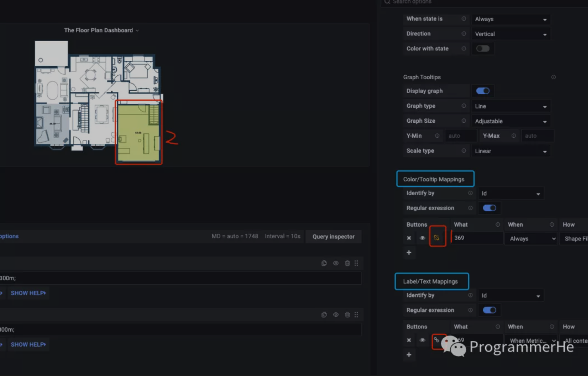Add a new Color/Tooltip mapping
This screenshot has width=588, height=376.
point(409,253)
